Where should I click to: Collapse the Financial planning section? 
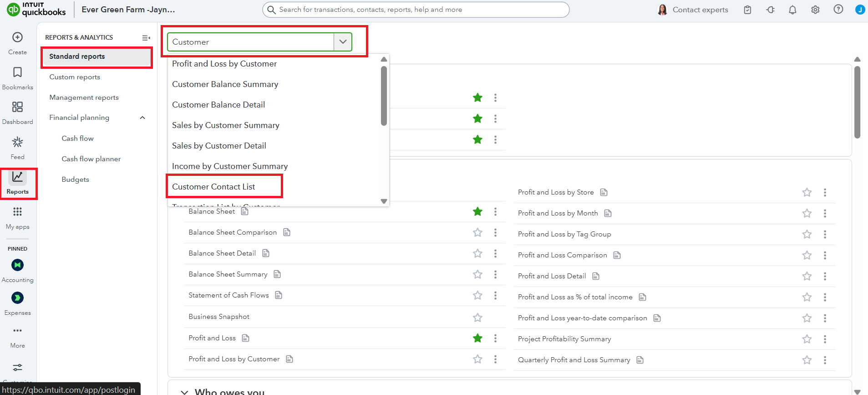pyautogui.click(x=142, y=118)
